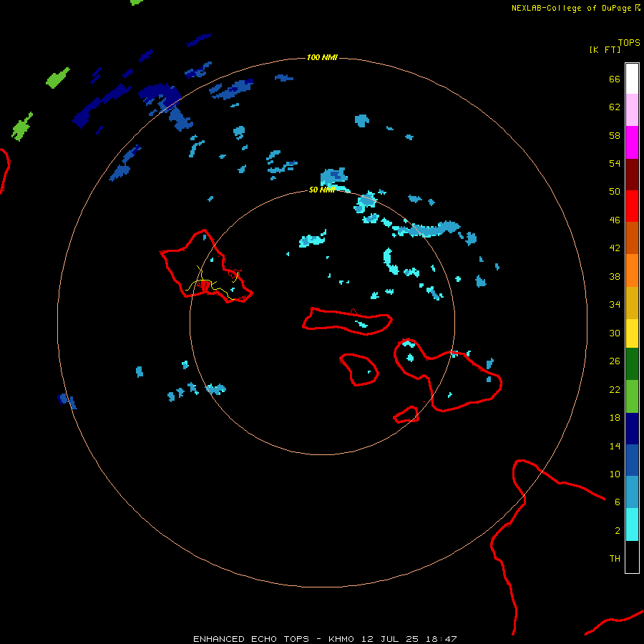Click the '58' legend value
644x644 pixels.
pos(615,135)
